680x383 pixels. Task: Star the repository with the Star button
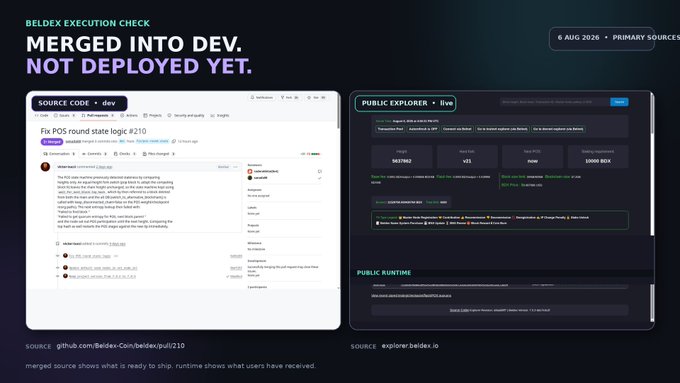(x=317, y=98)
